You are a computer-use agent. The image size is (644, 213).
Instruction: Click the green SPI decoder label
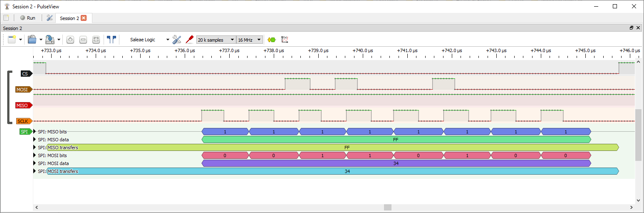[26, 132]
